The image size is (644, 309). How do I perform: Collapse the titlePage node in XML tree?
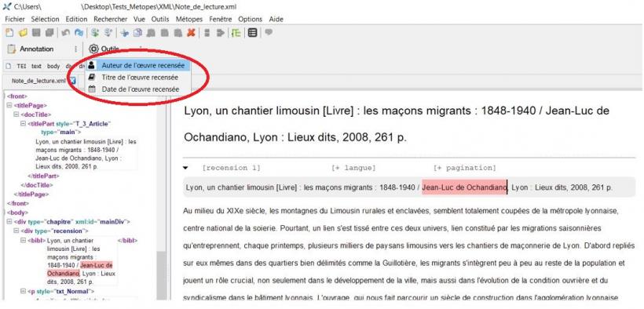[9, 105]
